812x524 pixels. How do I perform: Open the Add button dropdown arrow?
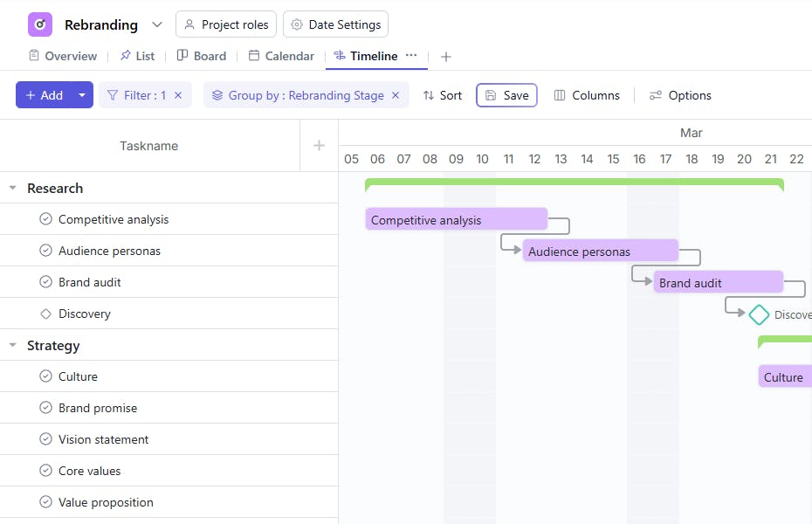pyautogui.click(x=82, y=95)
